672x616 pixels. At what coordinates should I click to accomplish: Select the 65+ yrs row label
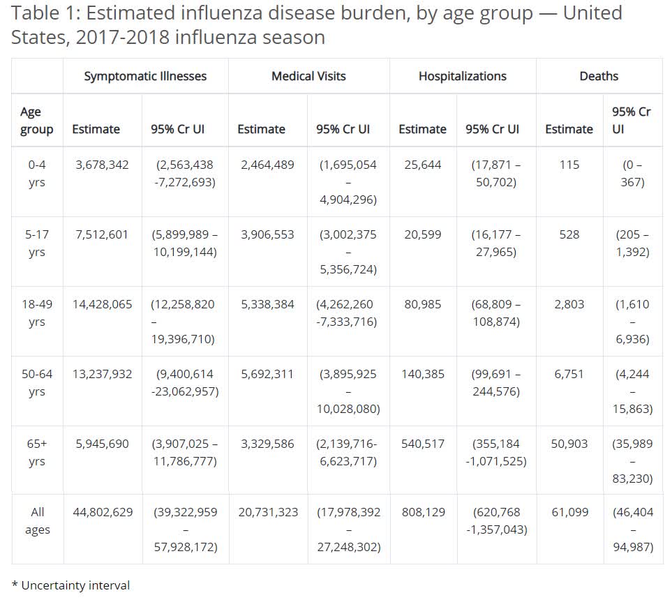click(x=37, y=452)
